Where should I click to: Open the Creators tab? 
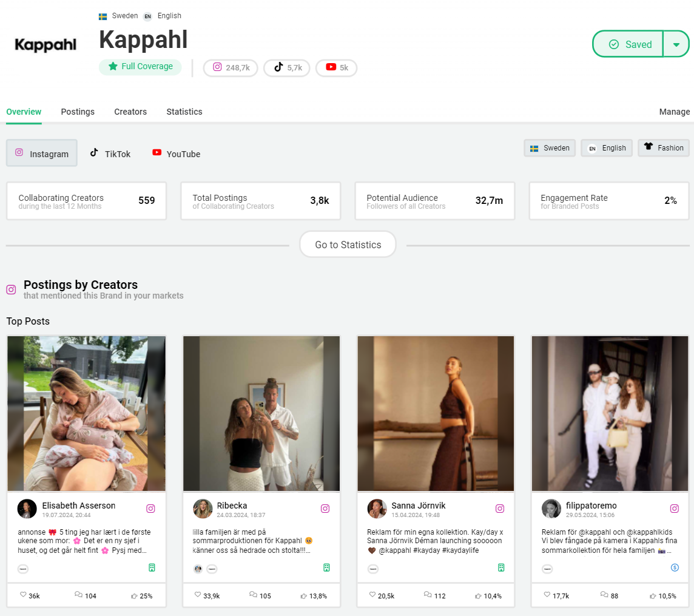(x=130, y=112)
